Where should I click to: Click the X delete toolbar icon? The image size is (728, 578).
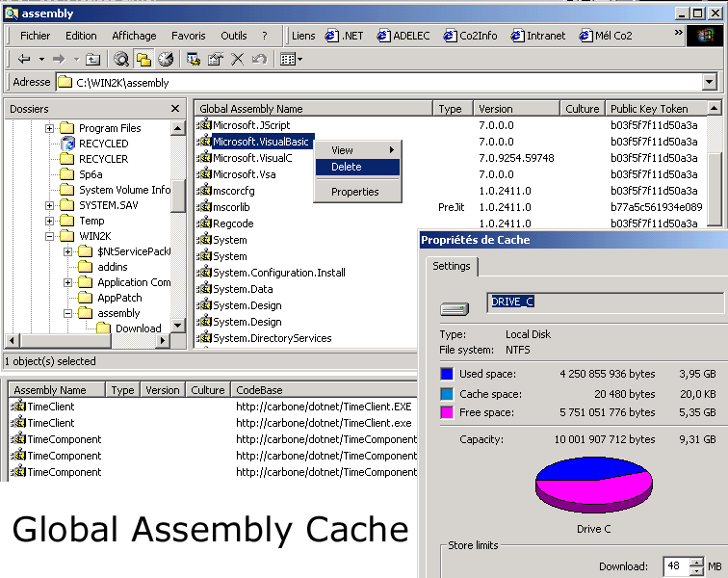238,59
